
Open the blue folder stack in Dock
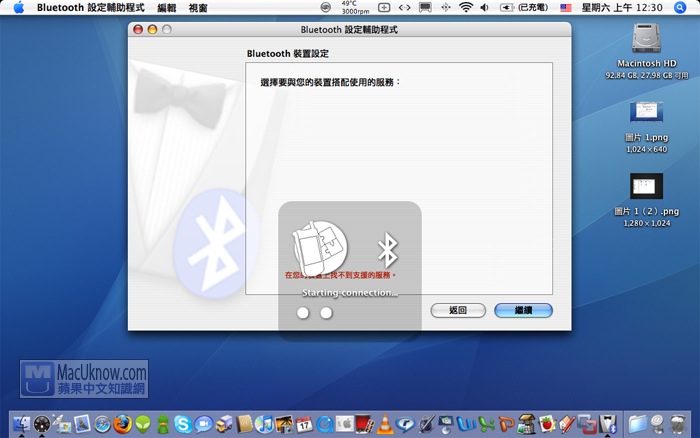coord(638,424)
